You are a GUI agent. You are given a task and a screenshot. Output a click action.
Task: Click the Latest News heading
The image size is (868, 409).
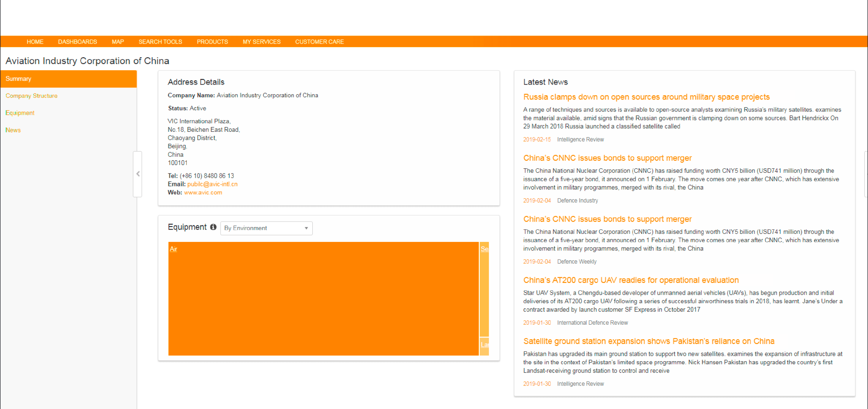click(x=545, y=82)
